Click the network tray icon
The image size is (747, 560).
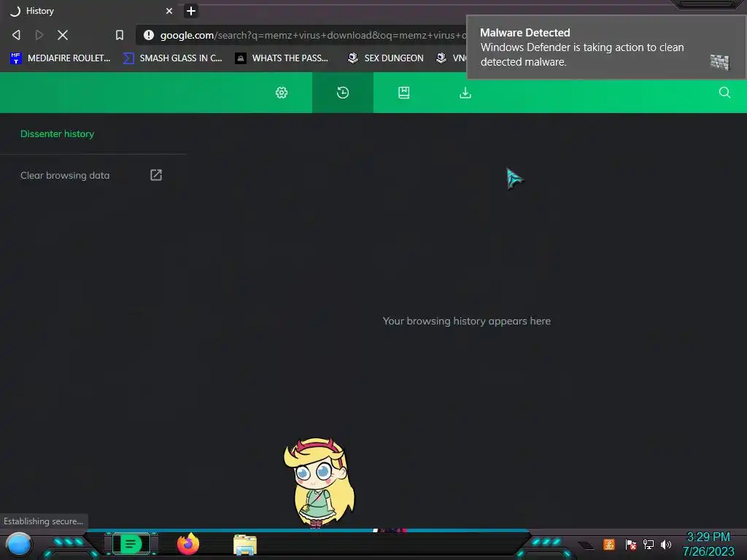(x=649, y=544)
